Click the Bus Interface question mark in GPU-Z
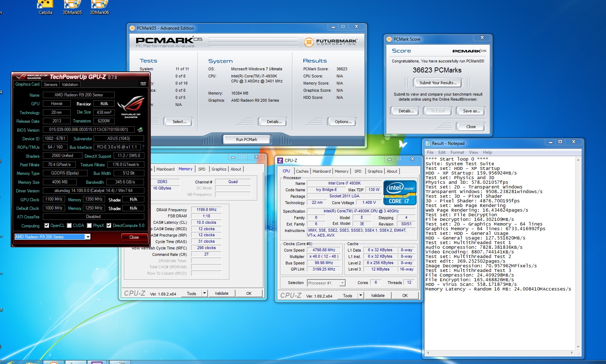Image resolution: width=606 pixels, height=364 pixels. click(143, 147)
